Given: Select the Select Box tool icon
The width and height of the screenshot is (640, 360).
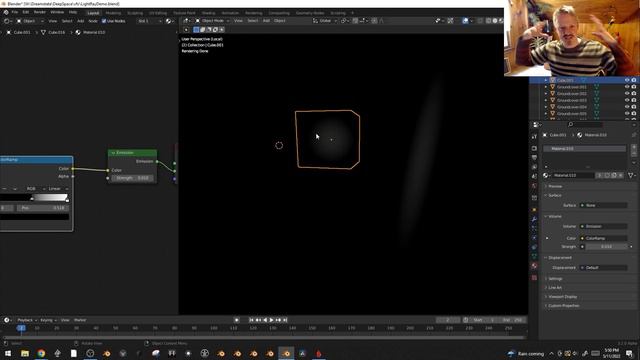Looking at the screenshot, I should click(196, 29).
